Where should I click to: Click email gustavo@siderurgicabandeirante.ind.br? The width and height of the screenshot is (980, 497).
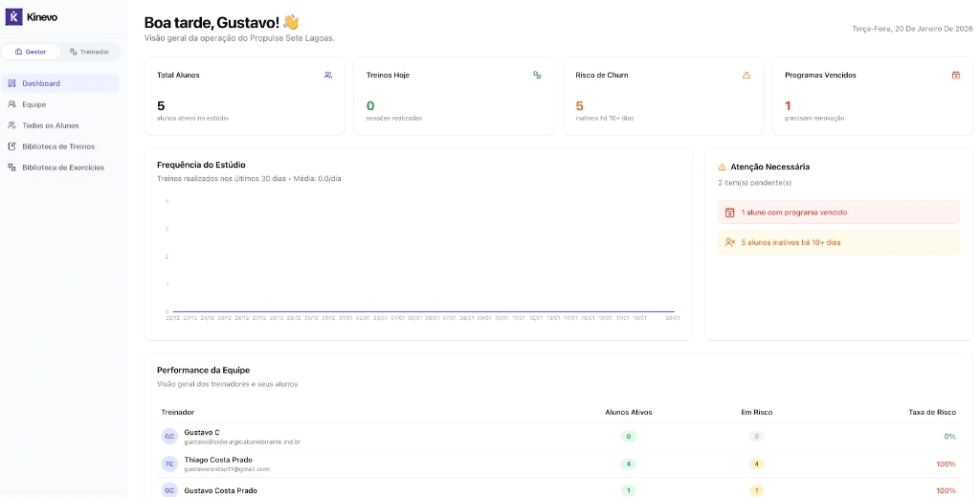[242, 442]
